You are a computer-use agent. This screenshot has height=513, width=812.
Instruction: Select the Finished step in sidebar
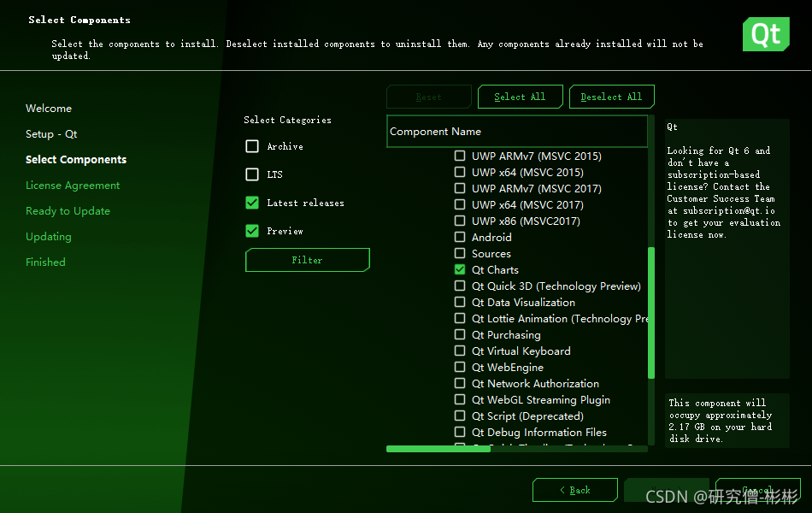point(45,262)
